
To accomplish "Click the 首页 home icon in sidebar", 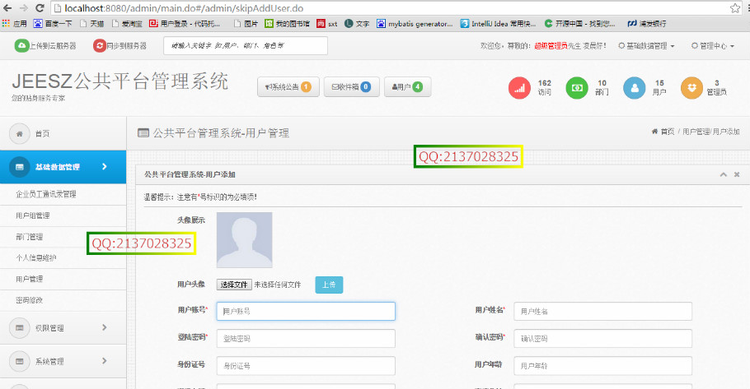I will [20, 133].
